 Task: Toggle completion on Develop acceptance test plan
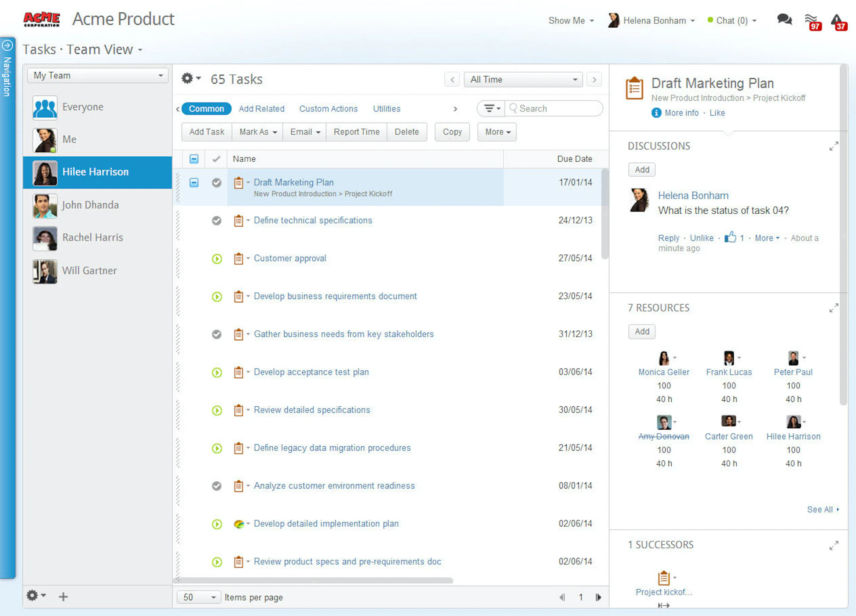pyautogui.click(x=216, y=372)
